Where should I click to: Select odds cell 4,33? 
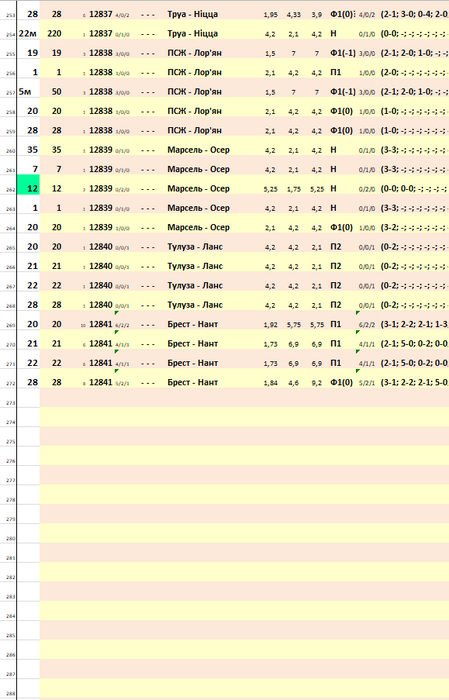pos(294,15)
